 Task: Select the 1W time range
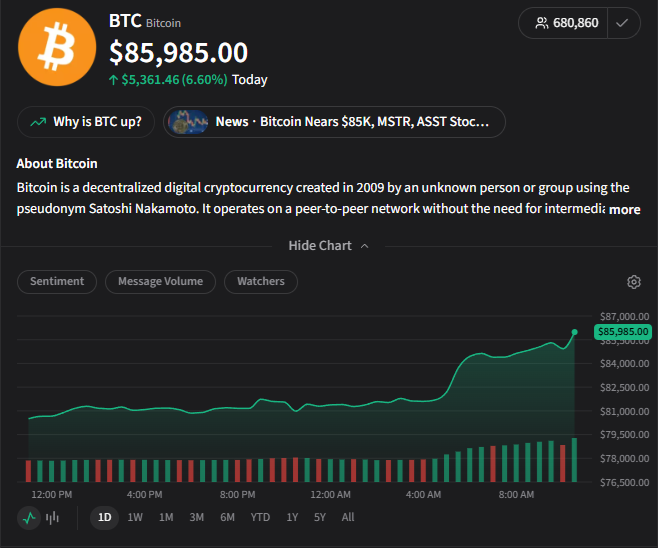[135, 518]
